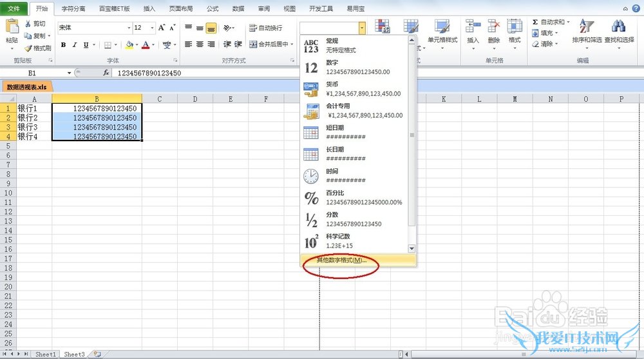The width and height of the screenshot is (644, 359).
Task: Toggle the bottom align button
Action: [x=211, y=28]
